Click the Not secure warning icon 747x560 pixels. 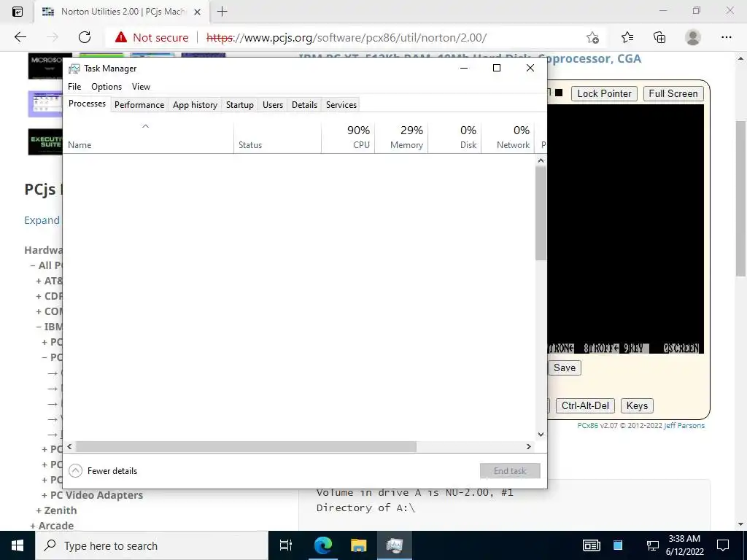pyautogui.click(x=121, y=37)
